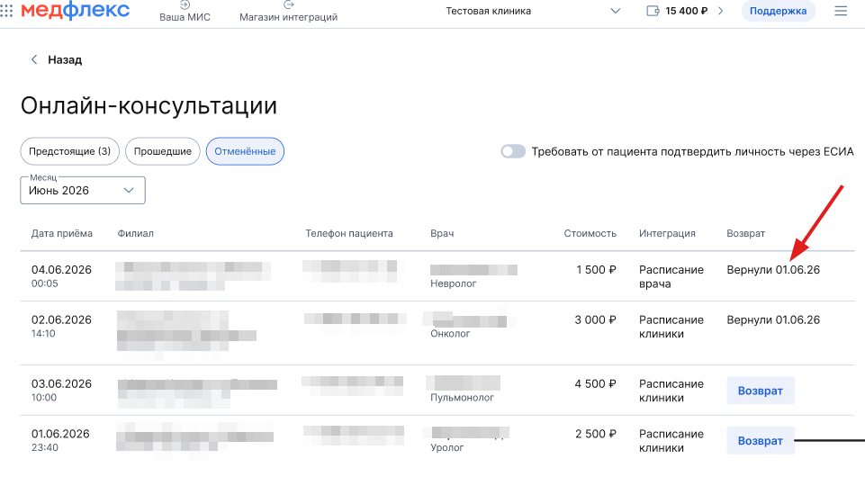This screenshot has height=504, width=865.
Task: Open the apps grid icon beside the logo
Action: [x=6, y=11]
